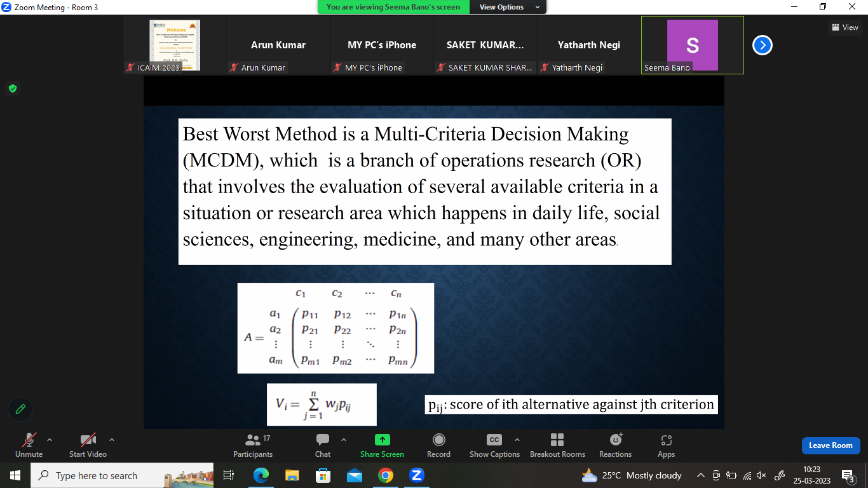Open the View Options dropdown
Image resolution: width=868 pixels, height=488 pixels.
tap(508, 7)
